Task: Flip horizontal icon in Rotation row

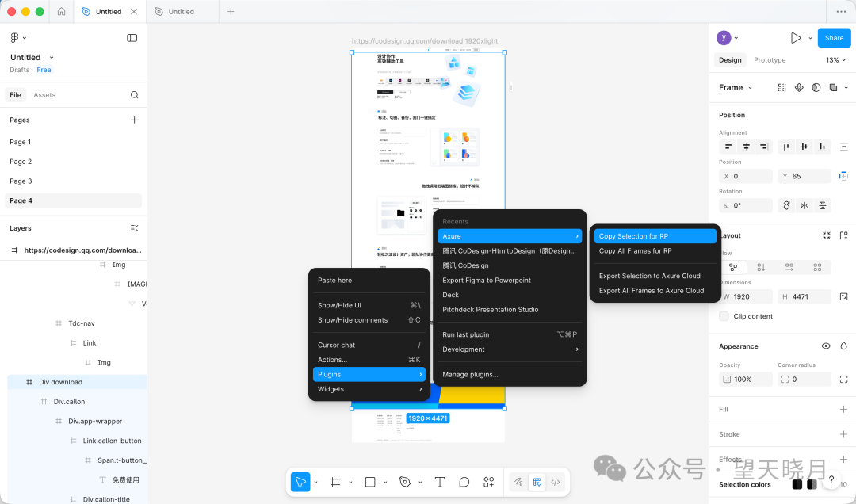Action: click(804, 205)
